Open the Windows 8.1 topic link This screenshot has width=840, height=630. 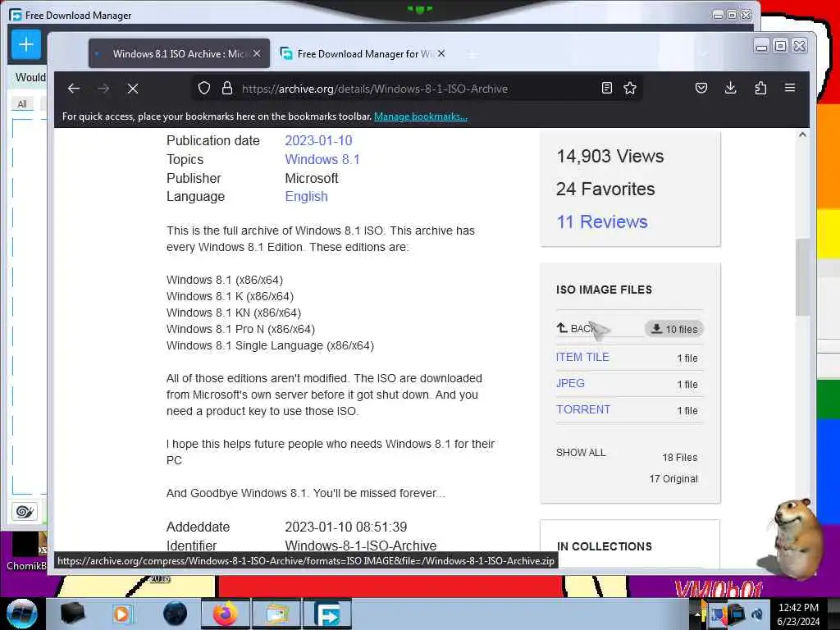pos(322,159)
